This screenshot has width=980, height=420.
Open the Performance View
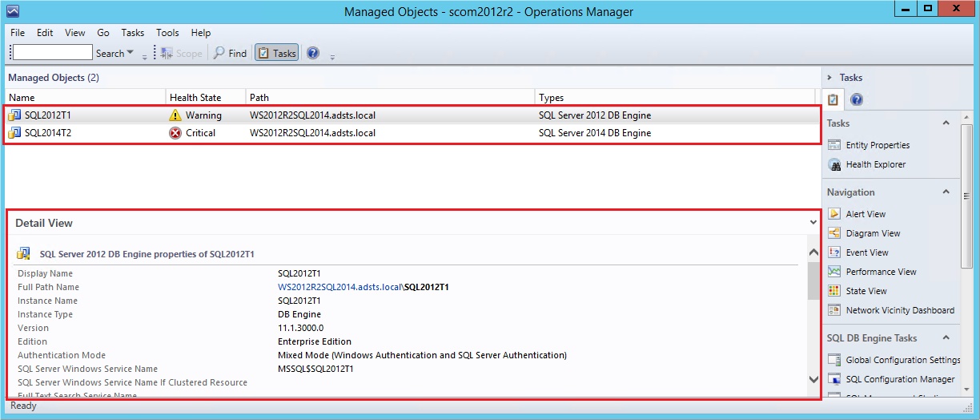point(881,272)
